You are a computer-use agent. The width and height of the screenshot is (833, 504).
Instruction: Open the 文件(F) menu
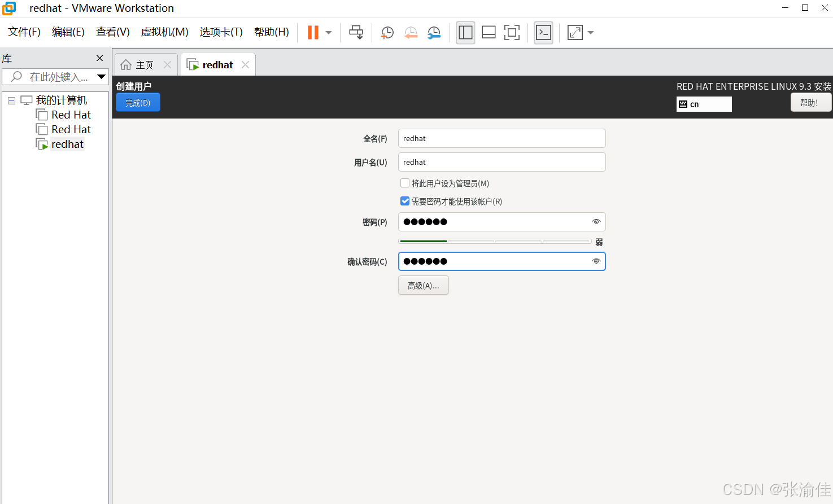point(24,32)
